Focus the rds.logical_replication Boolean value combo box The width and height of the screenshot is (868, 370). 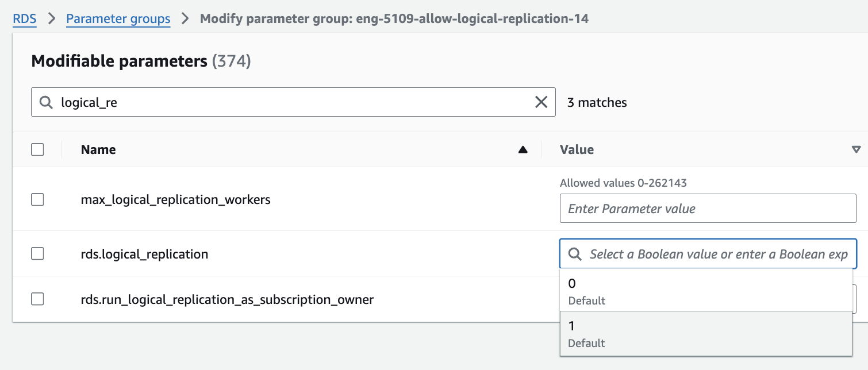click(708, 254)
